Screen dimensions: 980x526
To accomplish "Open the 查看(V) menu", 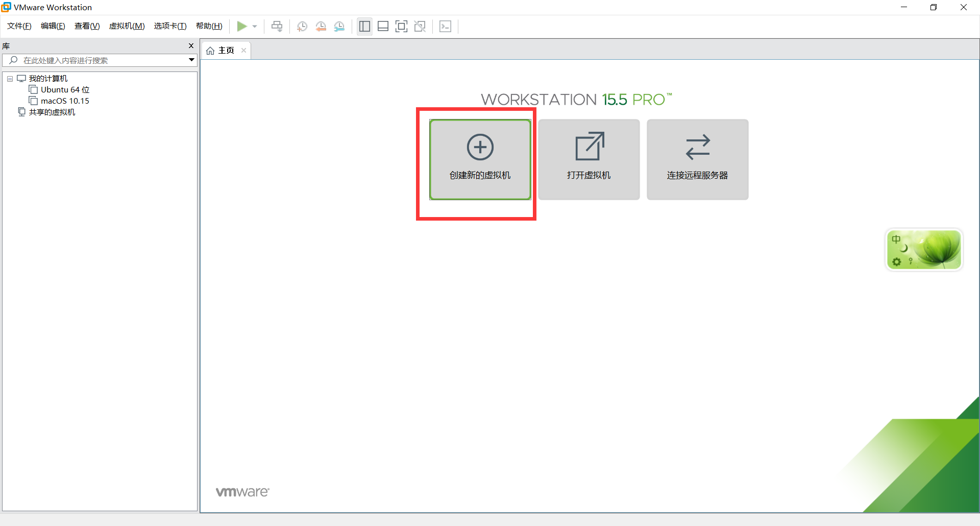I will [x=87, y=26].
